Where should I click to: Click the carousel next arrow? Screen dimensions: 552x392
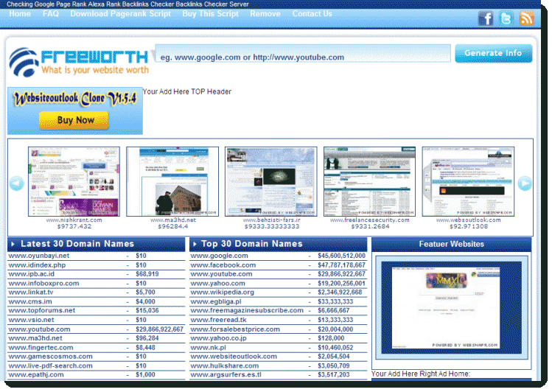coord(525,183)
